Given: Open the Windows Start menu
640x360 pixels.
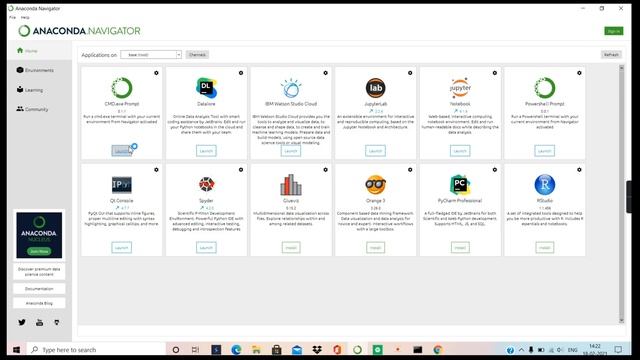Looking at the screenshot, I should point(16,350).
